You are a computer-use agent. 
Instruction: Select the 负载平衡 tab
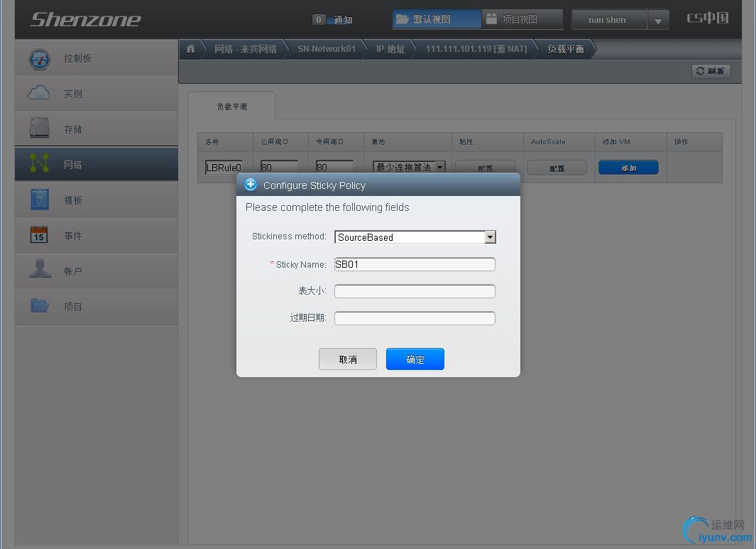(x=232, y=106)
